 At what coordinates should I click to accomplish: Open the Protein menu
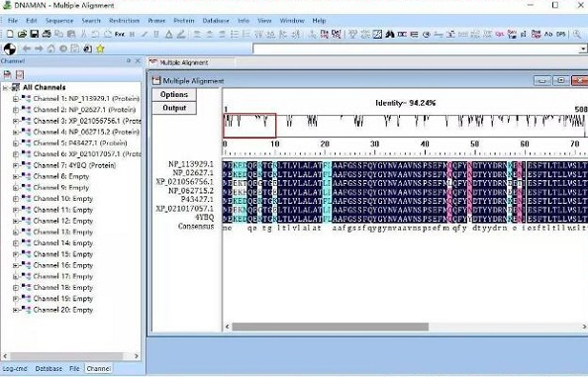184,21
